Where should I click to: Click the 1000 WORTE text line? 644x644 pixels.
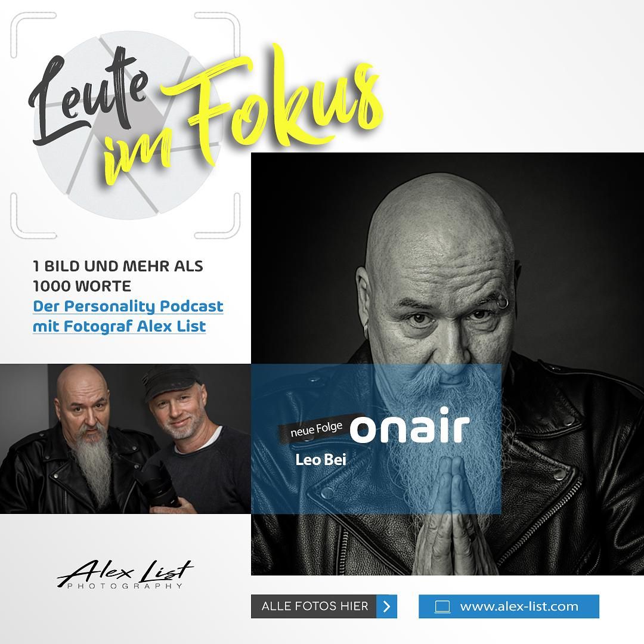coord(82,286)
